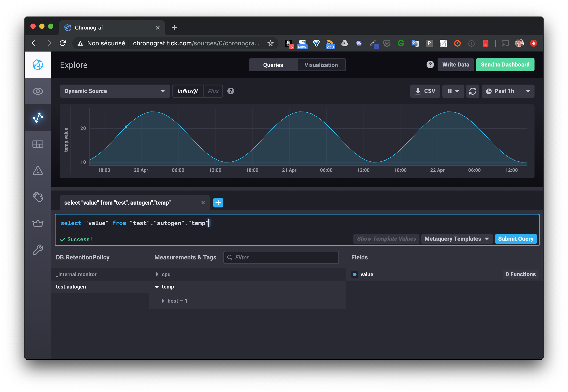Viewport: 568px width, 392px height.
Task: Reload the page in the browser
Action: pyautogui.click(x=63, y=43)
